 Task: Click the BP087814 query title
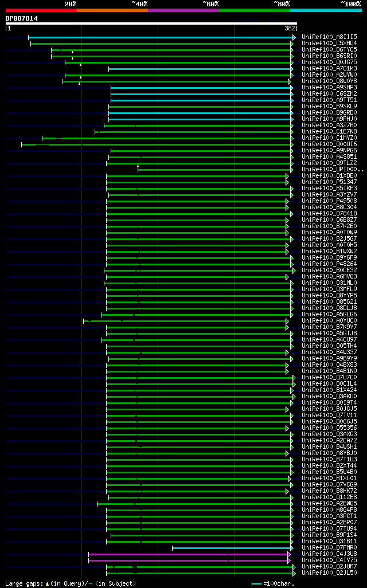pos(21,18)
